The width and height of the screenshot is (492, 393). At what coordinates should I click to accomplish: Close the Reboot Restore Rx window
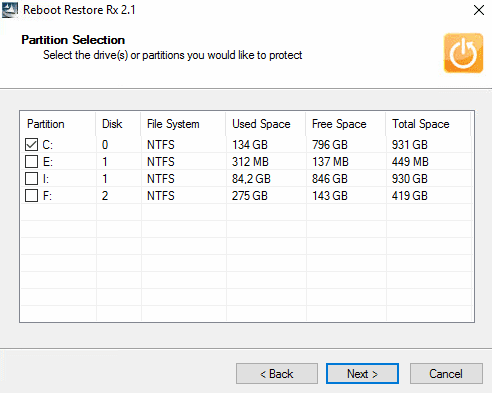point(479,10)
